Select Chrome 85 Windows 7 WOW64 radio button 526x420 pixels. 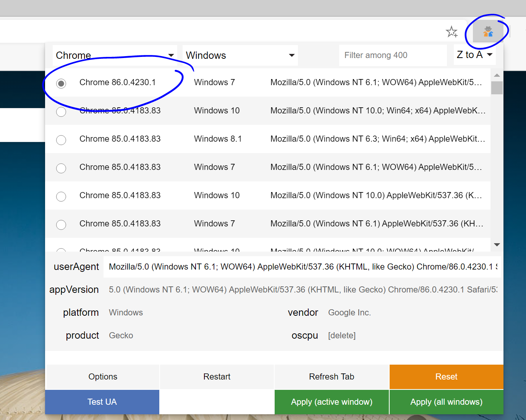point(61,168)
